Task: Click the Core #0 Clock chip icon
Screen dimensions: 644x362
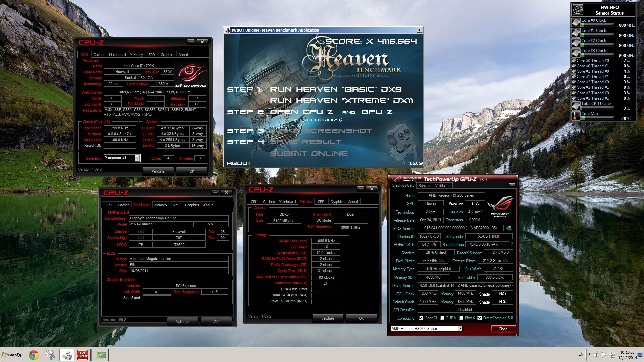Action: pos(576,23)
